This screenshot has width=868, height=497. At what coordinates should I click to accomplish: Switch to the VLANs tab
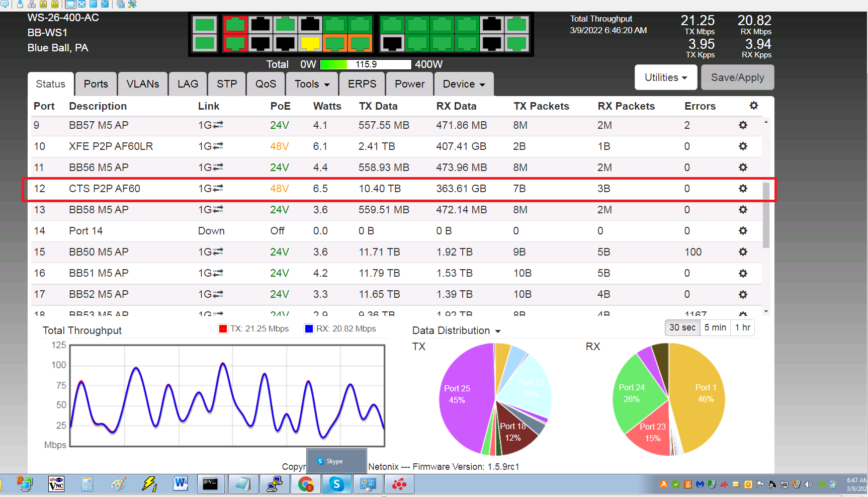[142, 84]
